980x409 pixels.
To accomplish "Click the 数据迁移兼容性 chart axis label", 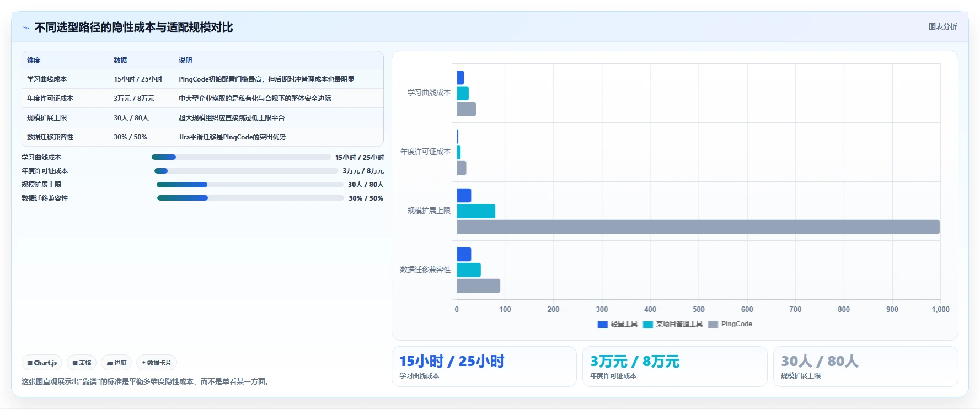I will (x=425, y=270).
